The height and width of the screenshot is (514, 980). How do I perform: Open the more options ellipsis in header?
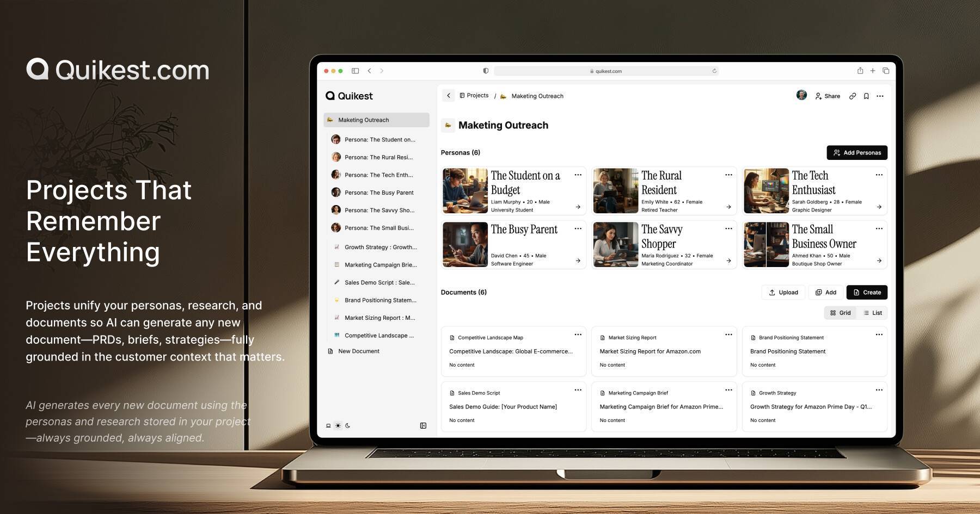(x=880, y=96)
